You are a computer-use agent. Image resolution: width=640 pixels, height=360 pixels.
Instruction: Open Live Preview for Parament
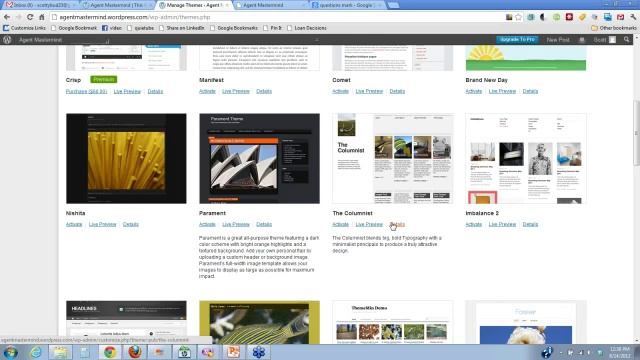pos(236,224)
